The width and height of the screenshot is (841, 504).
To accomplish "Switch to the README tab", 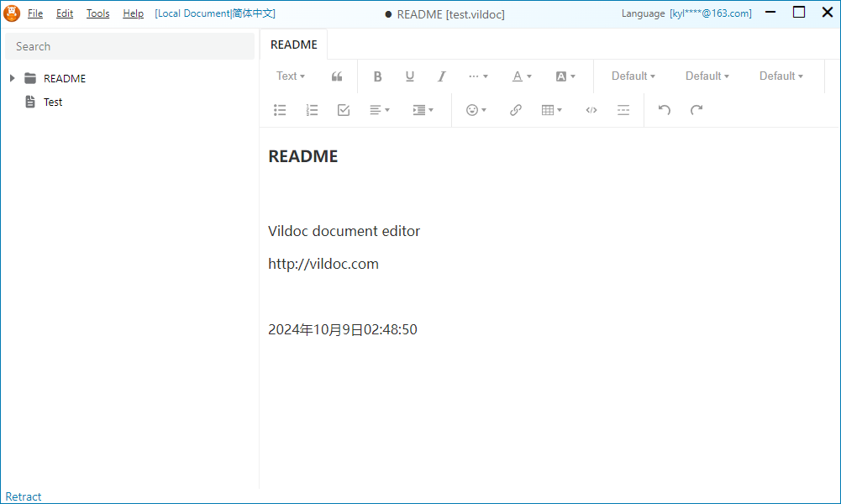I will point(294,45).
